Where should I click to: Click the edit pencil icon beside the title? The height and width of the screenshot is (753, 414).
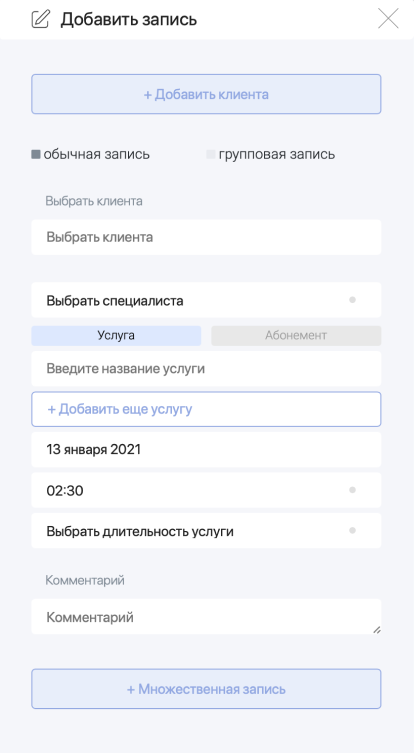point(40,19)
